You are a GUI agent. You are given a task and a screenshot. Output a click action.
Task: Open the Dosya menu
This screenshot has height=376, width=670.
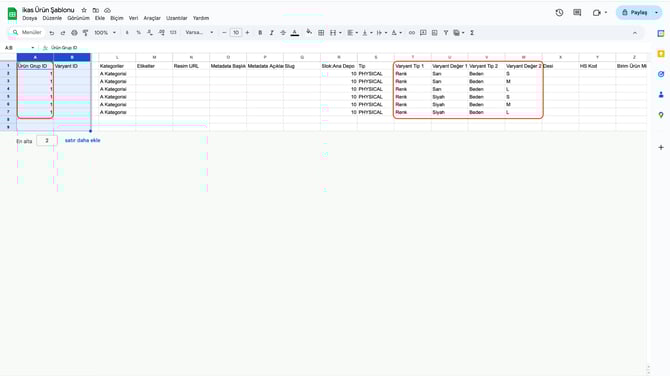point(29,18)
